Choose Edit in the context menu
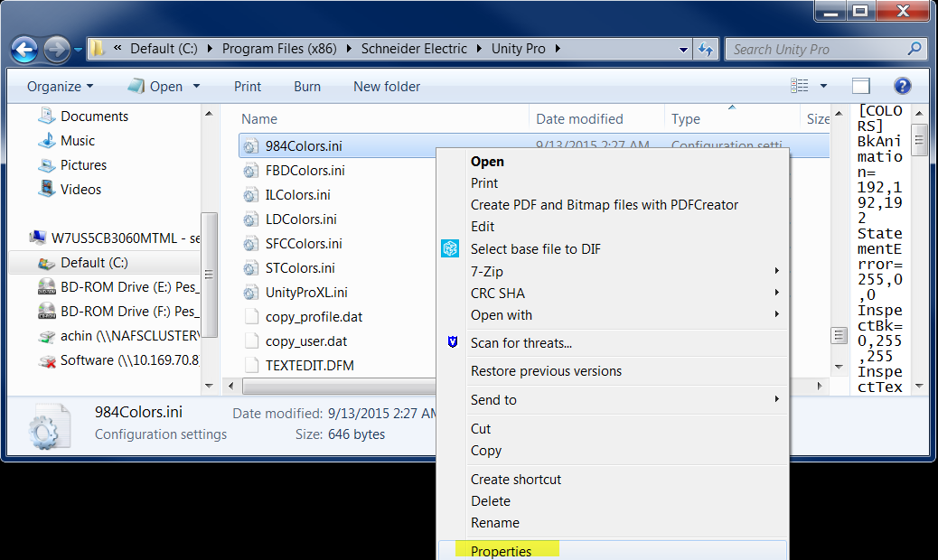This screenshot has height=560, width=938. (614, 227)
